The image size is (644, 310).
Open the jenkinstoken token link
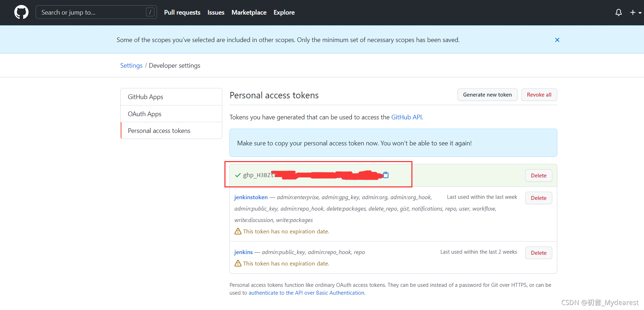251,197
